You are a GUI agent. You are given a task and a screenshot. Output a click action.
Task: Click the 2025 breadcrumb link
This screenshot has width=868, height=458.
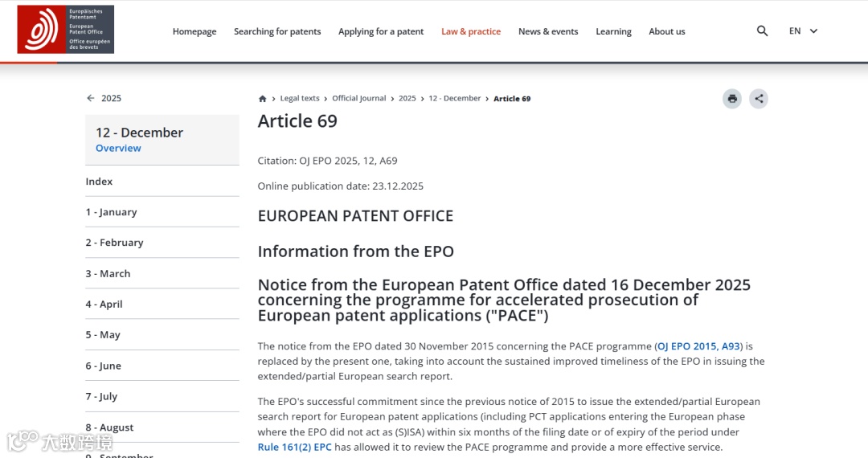[407, 99]
